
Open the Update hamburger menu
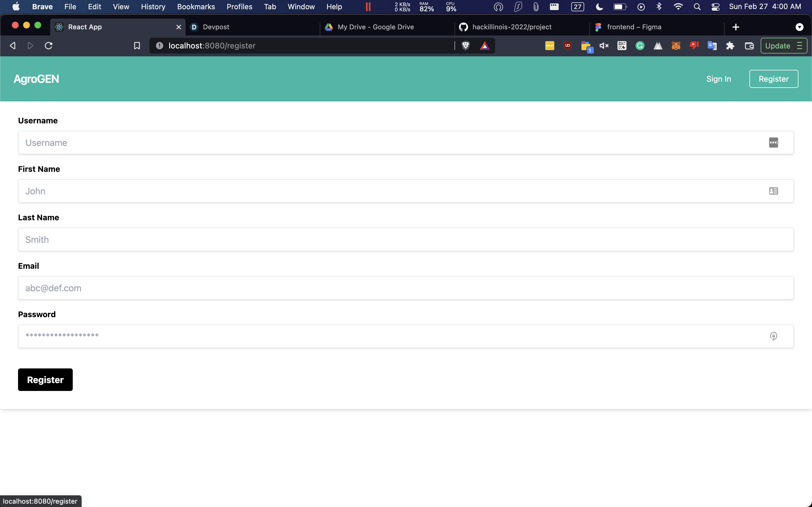point(800,46)
